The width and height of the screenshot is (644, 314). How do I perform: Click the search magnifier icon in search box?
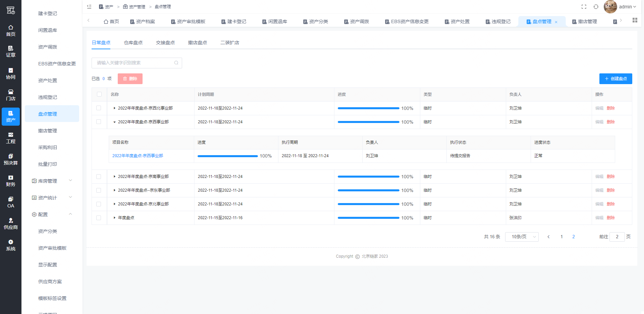point(176,63)
